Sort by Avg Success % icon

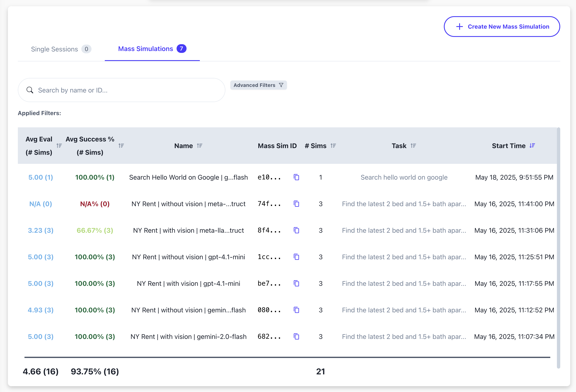(121, 146)
